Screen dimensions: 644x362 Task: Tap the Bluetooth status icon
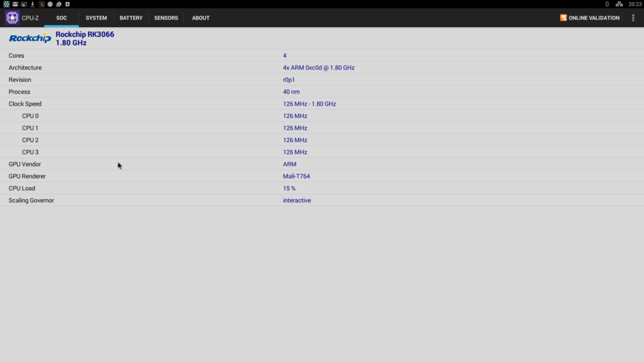click(x=607, y=4)
